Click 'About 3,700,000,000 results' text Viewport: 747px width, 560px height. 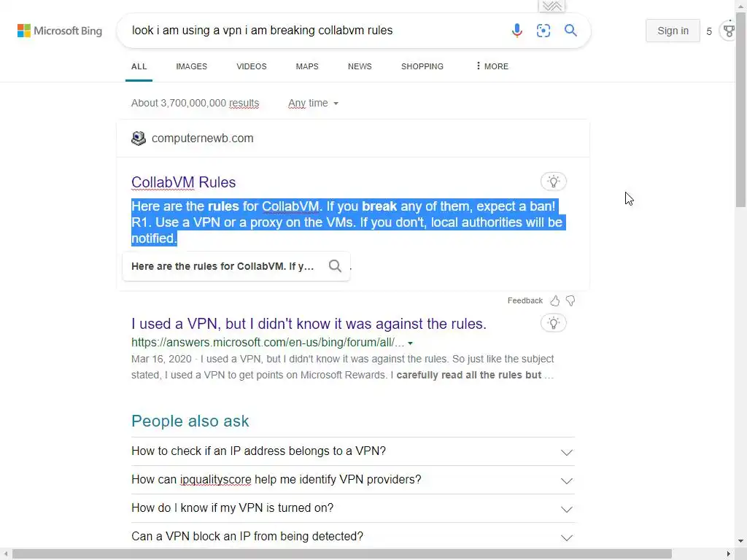(196, 103)
